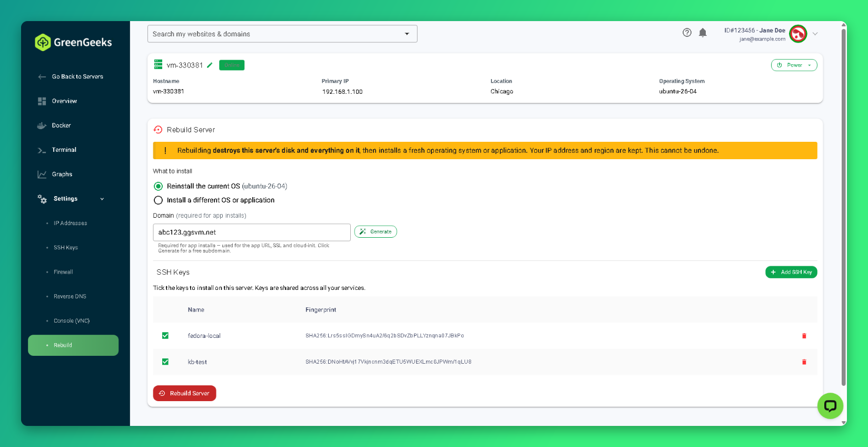Viewport: 868px width, 447px height.
Task: Click the Location value Chicago
Action: click(x=502, y=92)
